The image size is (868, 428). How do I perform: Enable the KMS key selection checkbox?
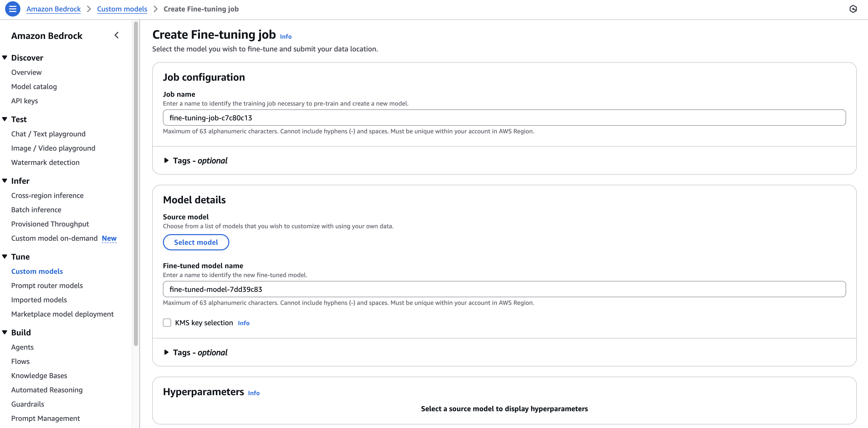[x=167, y=323]
